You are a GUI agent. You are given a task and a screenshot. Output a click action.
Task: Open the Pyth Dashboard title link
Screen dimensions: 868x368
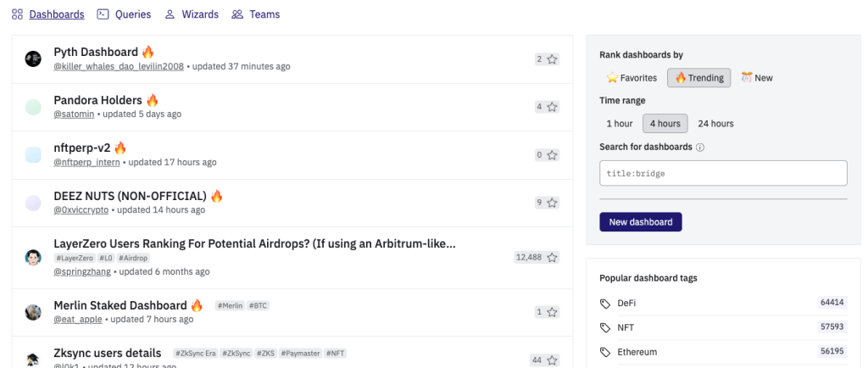pyautogui.click(x=96, y=52)
